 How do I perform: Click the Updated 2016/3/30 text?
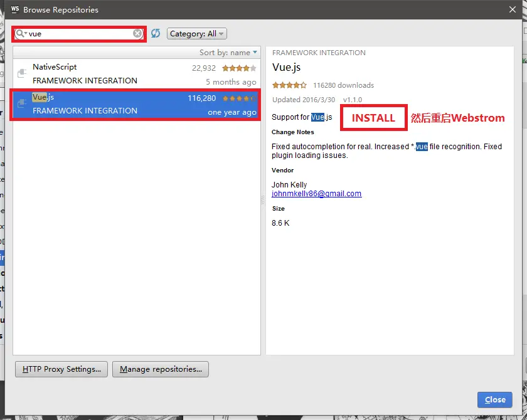coord(304,100)
